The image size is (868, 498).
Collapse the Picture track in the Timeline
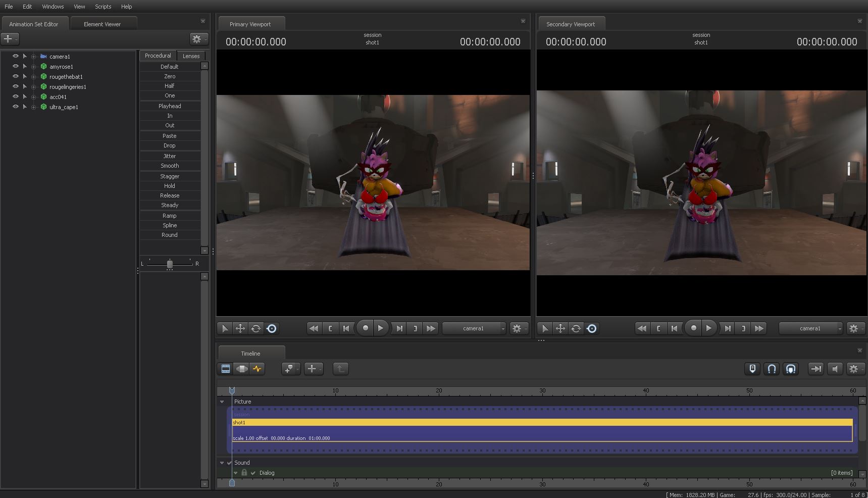[x=222, y=402]
